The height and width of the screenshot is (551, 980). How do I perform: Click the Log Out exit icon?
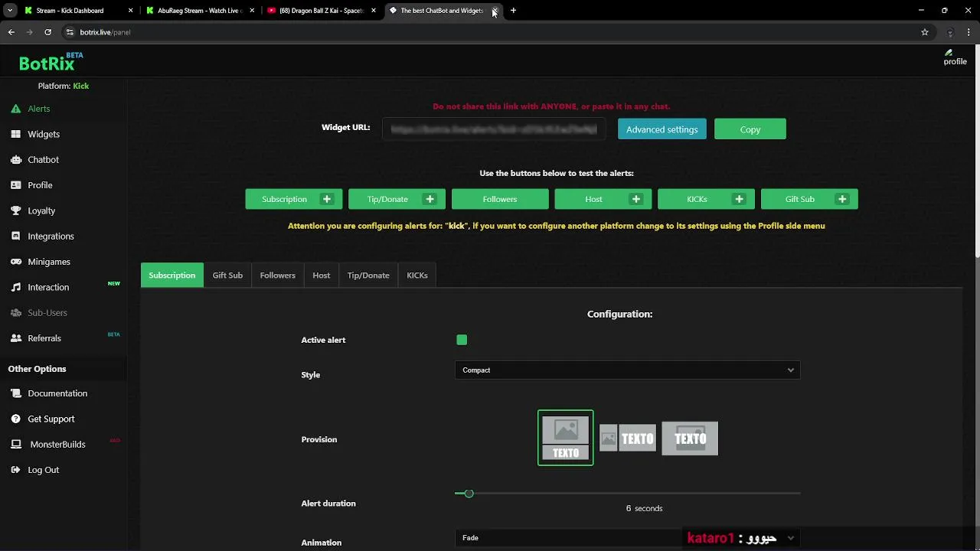[x=15, y=470]
